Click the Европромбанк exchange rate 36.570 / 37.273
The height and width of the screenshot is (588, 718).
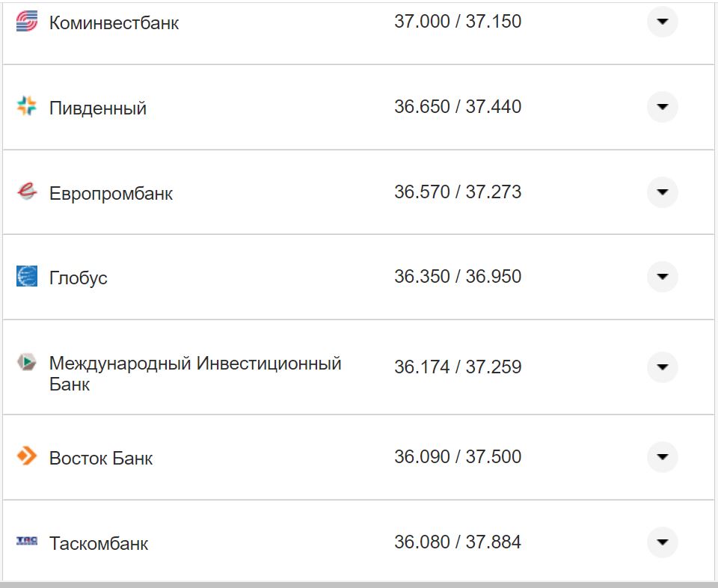coord(458,192)
